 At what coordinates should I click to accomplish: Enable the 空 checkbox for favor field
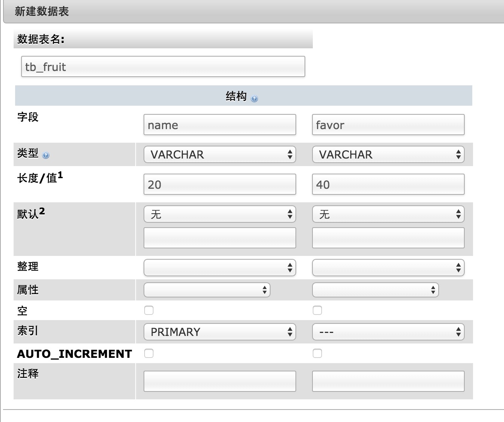pyautogui.click(x=317, y=310)
